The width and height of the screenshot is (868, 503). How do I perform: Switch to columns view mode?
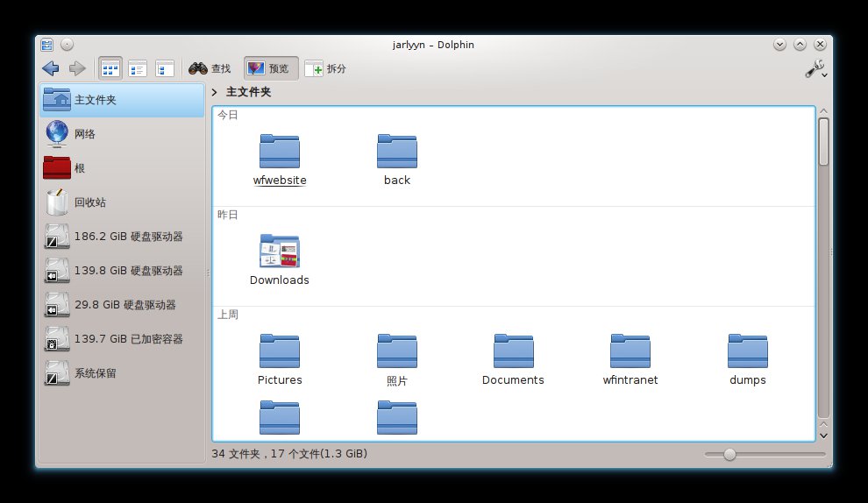tap(165, 68)
